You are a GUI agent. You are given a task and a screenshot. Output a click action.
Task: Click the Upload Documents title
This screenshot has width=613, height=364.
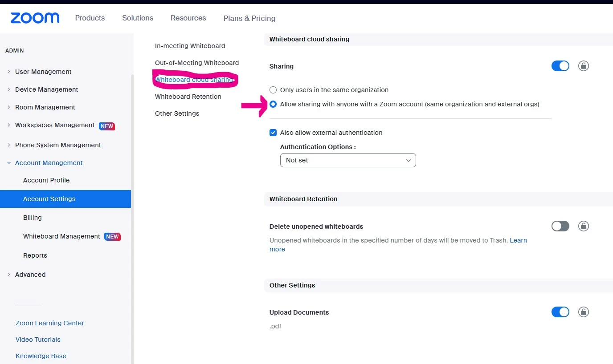pos(299,312)
